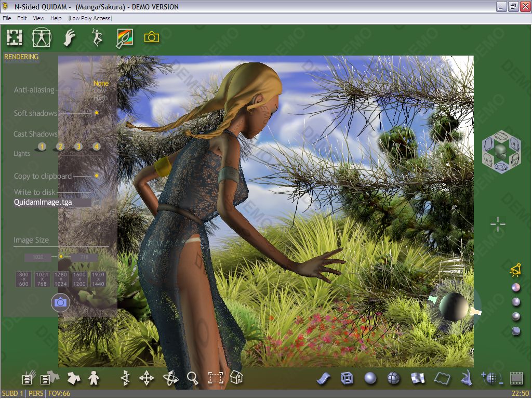Screen dimensions: 532x399
Task: Click the blue camera render button
Action: pos(60,302)
